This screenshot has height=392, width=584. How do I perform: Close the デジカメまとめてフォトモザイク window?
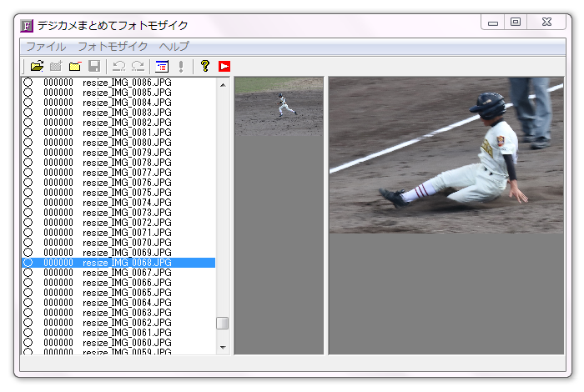[x=546, y=22]
